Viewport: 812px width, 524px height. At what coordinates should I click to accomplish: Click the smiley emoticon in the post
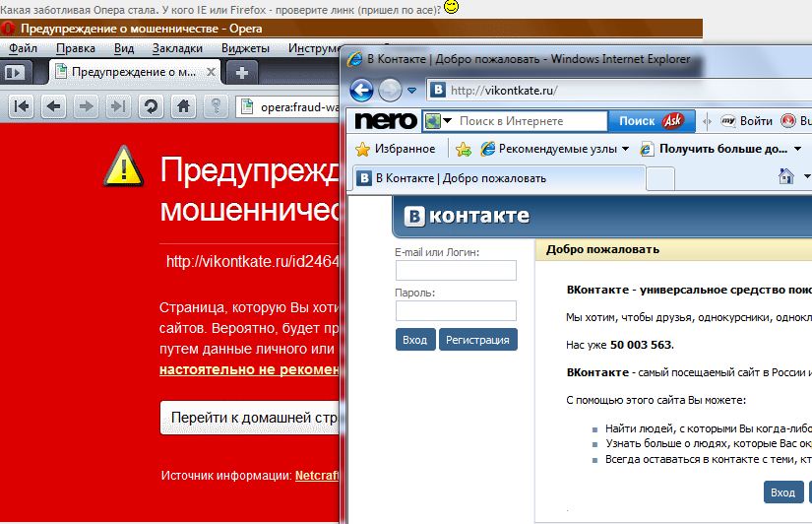(x=452, y=7)
